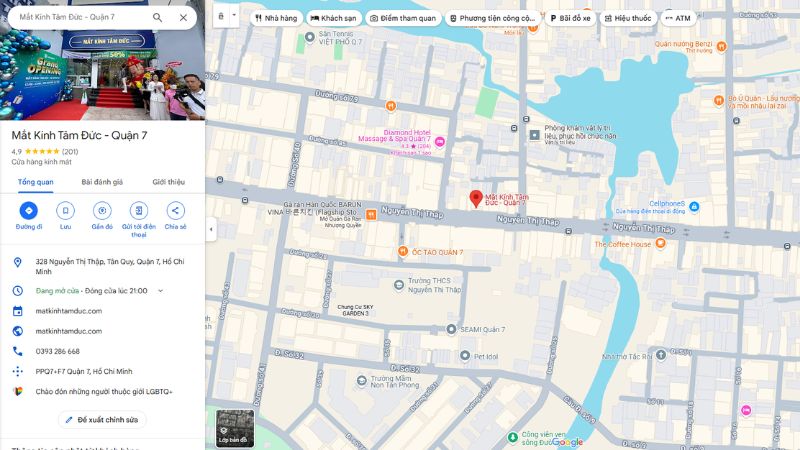Filter map by Điểm tham quan chip
The height and width of the screenshot is (450, 800).
403,18
